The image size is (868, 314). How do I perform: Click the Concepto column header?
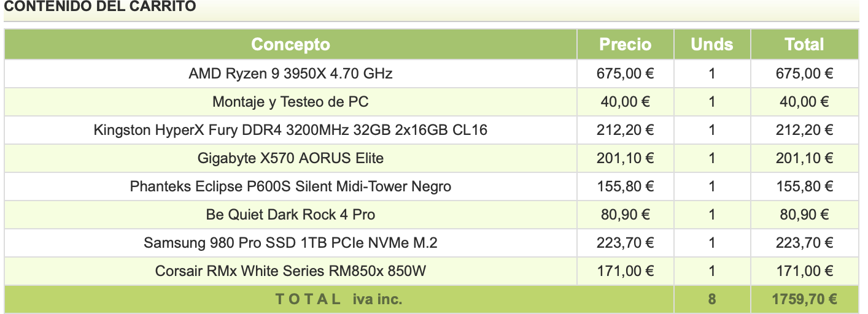(290, 44)
